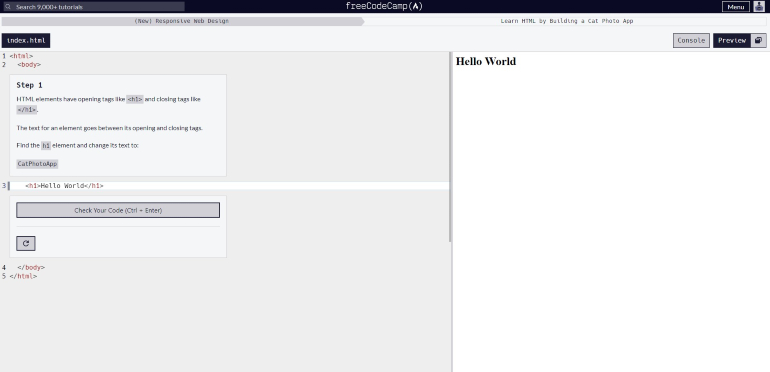770x372 pixels.
Task: Open the user profile avatar
Action: (759, 6)
